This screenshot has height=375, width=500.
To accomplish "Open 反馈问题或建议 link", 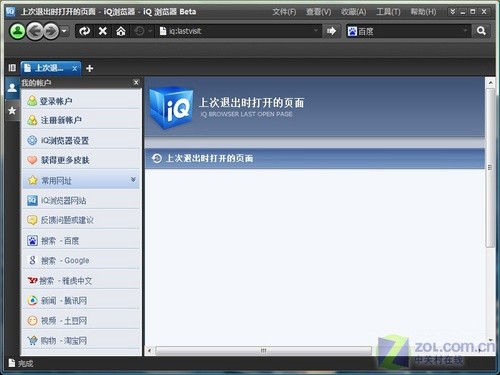I will pos(81,220).
